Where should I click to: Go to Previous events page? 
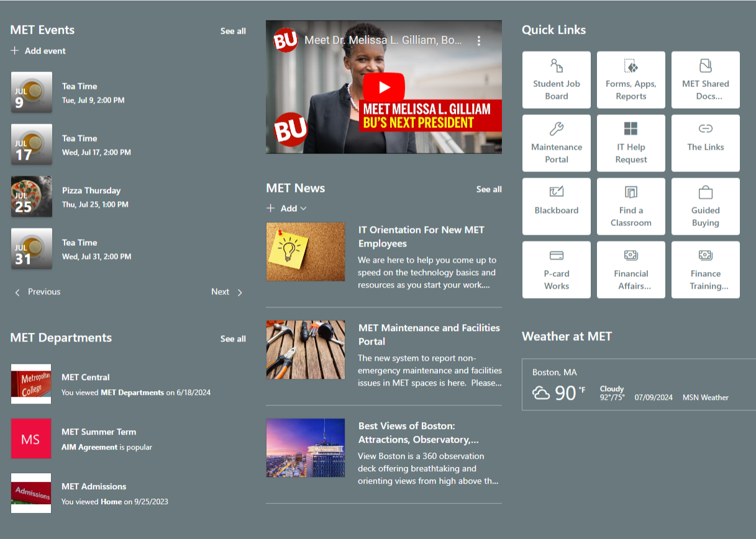(x=44, y=292)
